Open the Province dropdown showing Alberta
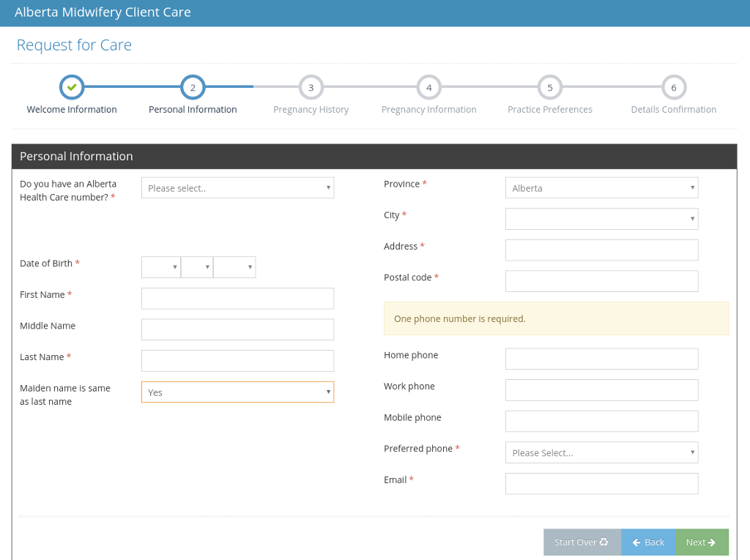Viewport: 750px width, 560px height. tap(602, 188)
